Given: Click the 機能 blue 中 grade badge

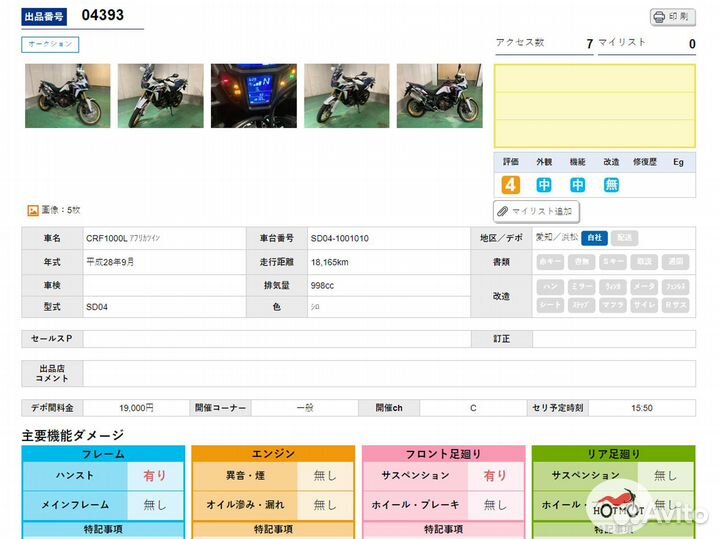Looking at the screenshot, I should point(578,185).
